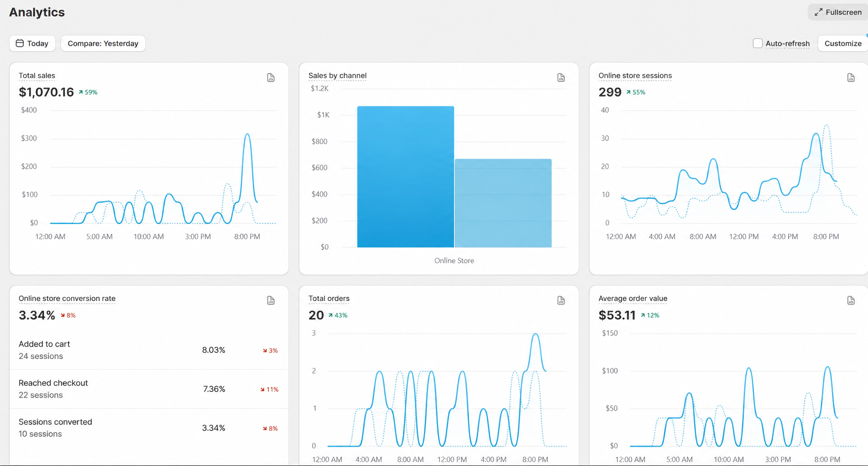Image resolution: width=868 pixels, height=466 pixels.
Task: Click the 3.34% conversion rate headline value
Action: point(37,315)
